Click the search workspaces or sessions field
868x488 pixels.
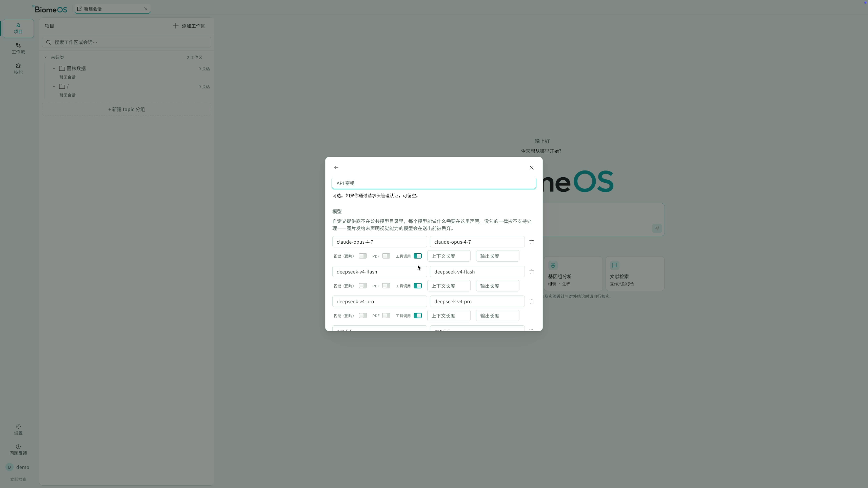(x=126, y=42)
